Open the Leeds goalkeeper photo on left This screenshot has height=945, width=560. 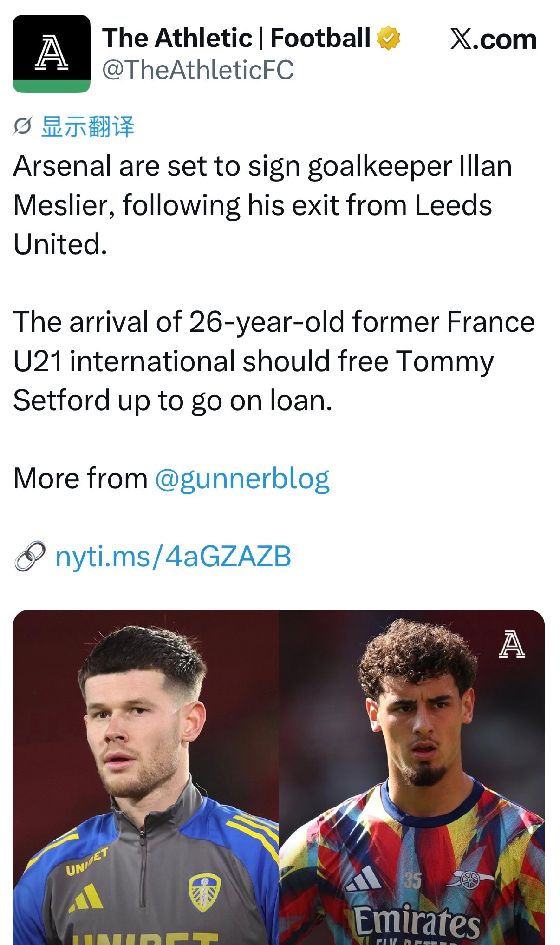tap(146, 777)
